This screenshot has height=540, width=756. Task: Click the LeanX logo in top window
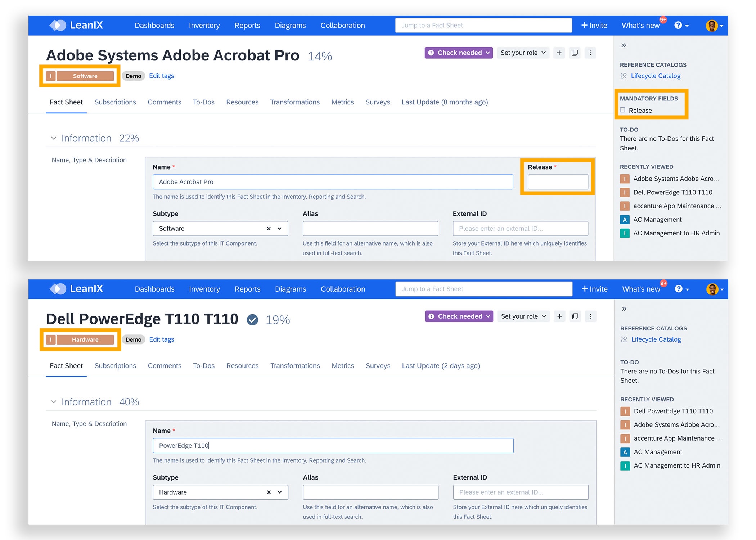click(x=76, y=25)
